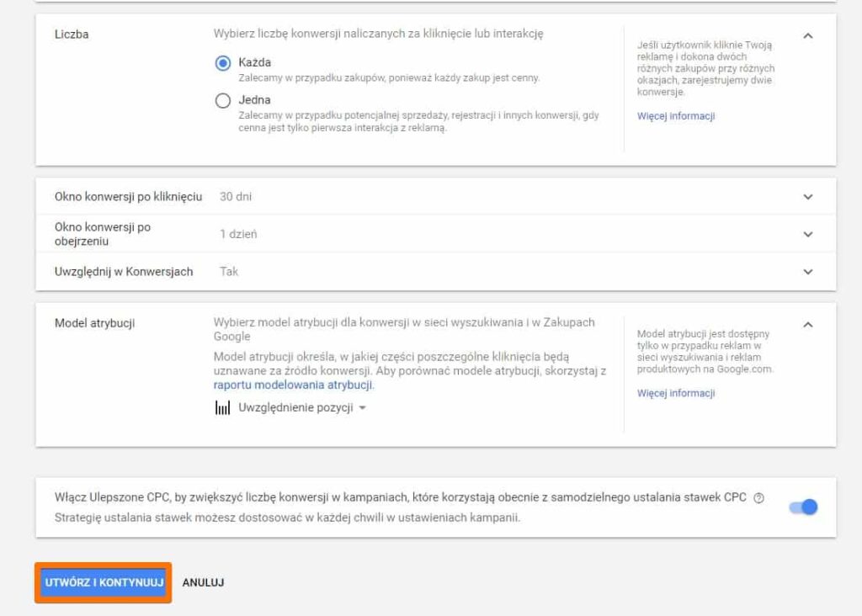Image resolution: width=862 pixels, height=616 pixels.
Task: Collapse Model atrybucji section using the chevron
Action: (808, 324)
